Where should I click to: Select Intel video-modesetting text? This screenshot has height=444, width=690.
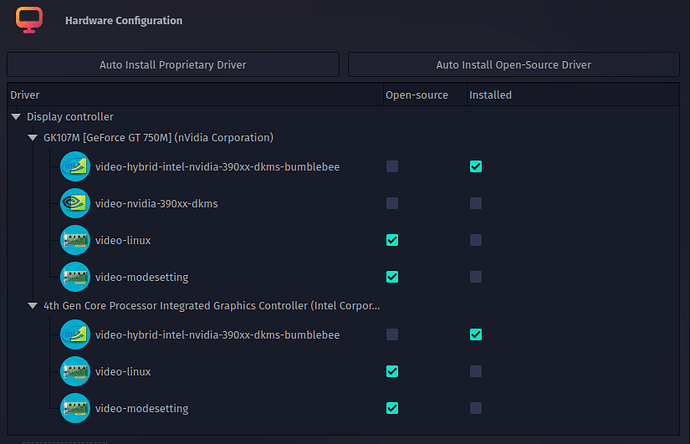tap(142, 409)
